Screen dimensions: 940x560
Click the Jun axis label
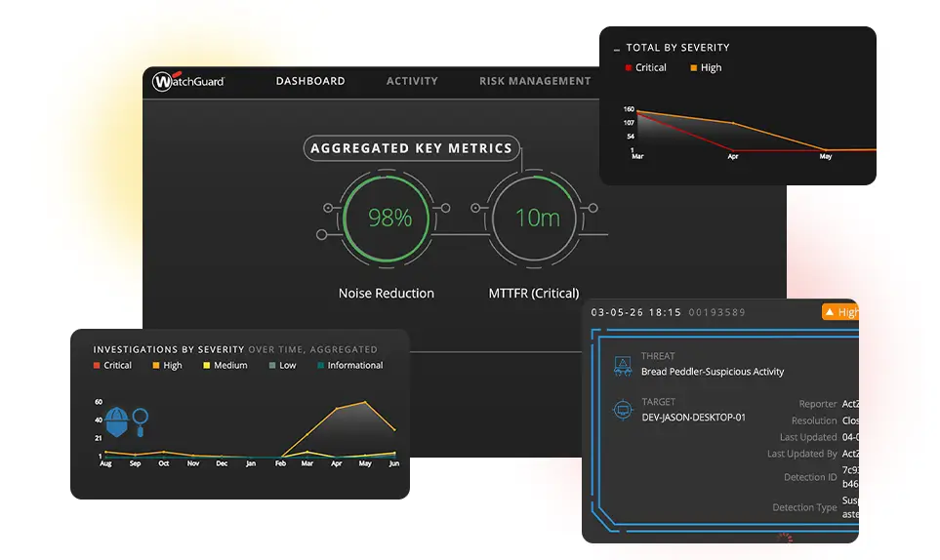click(x=394, y=463)
